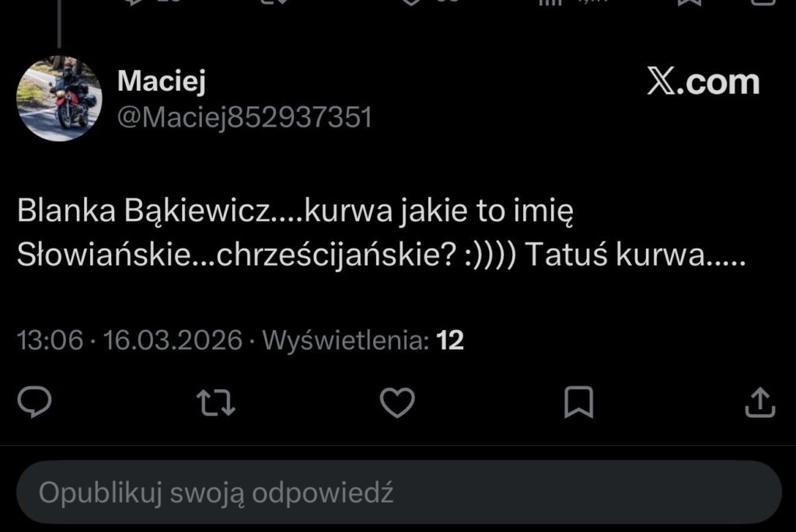Click the reply speech bubble icon under Maciej's post
The height and width of the screenshot is (532, 796).
click(x=34, y=402)
